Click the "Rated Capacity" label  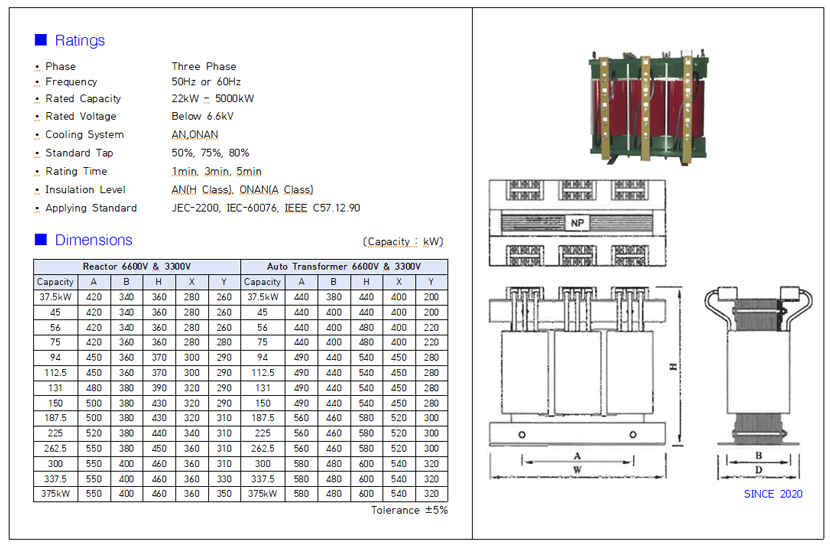(x=83, y=98)
